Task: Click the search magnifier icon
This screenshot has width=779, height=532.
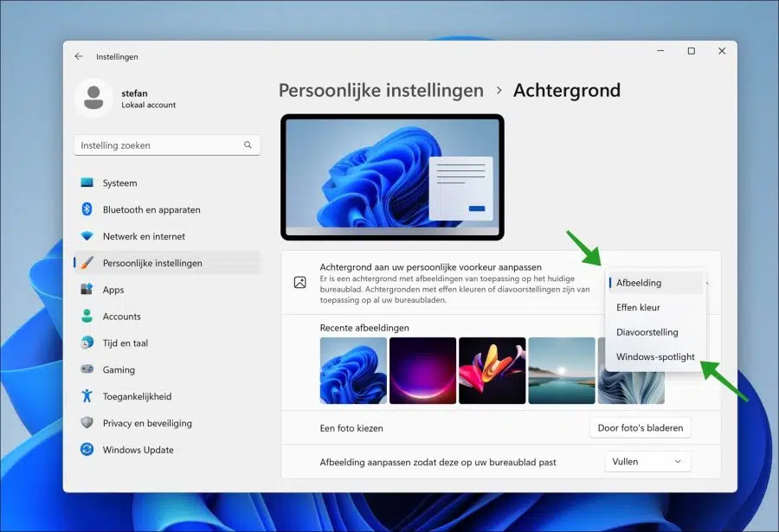Action: point(248,145)
